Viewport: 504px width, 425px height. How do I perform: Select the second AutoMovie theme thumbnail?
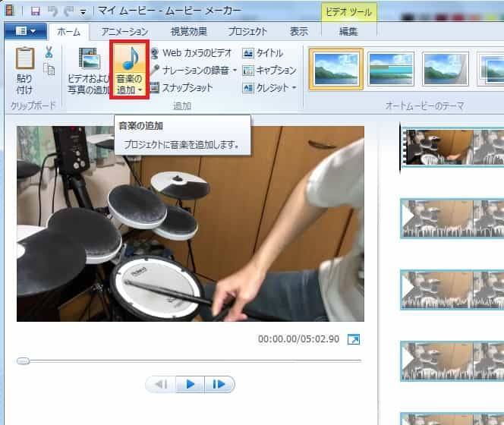tap(391, 69)
